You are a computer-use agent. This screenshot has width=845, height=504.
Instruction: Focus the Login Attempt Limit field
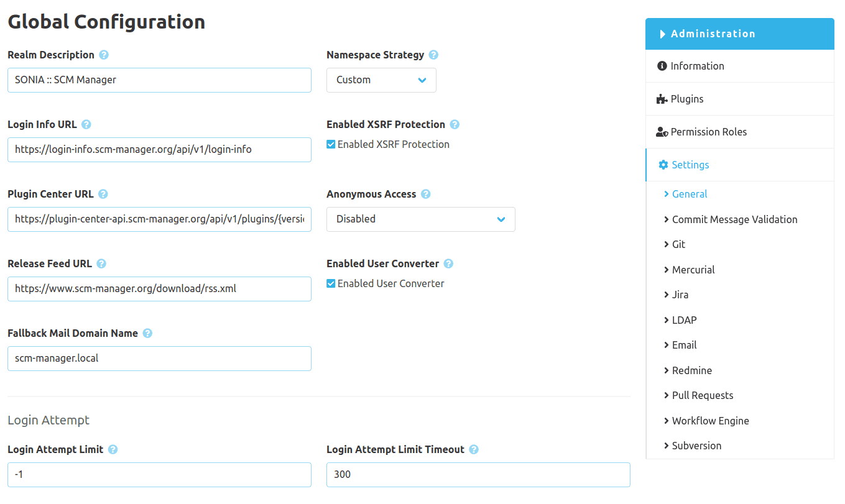tap(159, 475)
